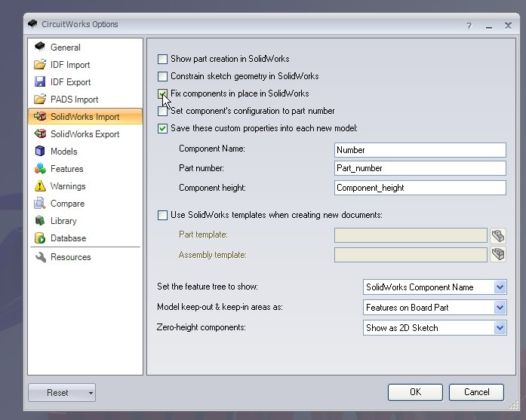This screenshot has height=420, width=526.
Task: Click the SolidWorks Import arrow icon
Action: 40,116
